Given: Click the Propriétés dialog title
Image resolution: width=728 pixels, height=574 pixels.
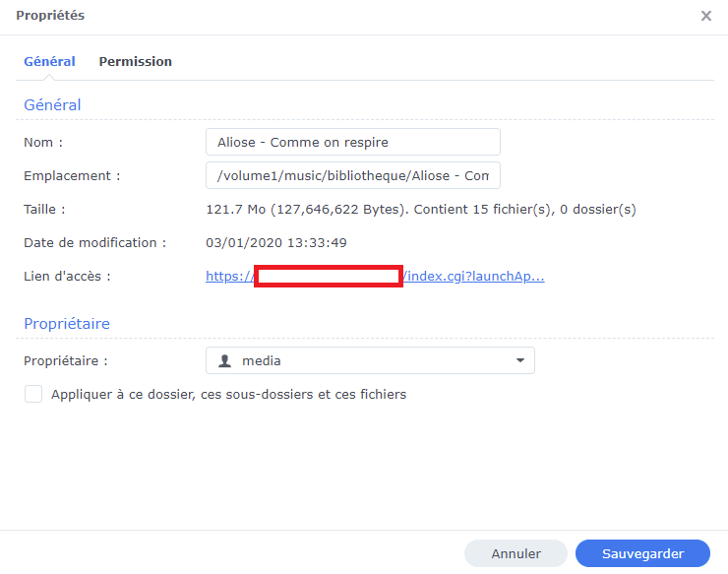Looking at the screenshot, I should tap(50, 16).
